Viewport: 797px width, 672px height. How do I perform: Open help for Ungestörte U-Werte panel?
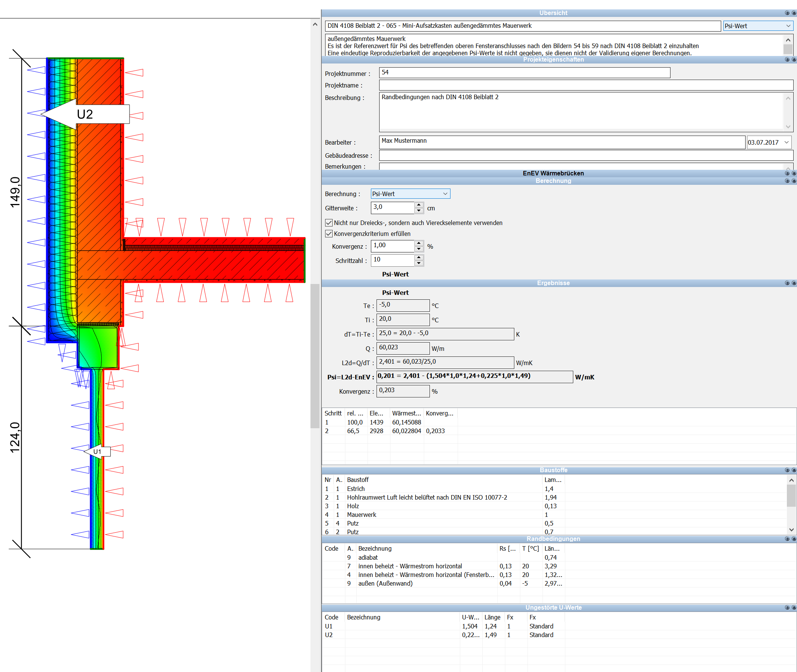(787, 608)
